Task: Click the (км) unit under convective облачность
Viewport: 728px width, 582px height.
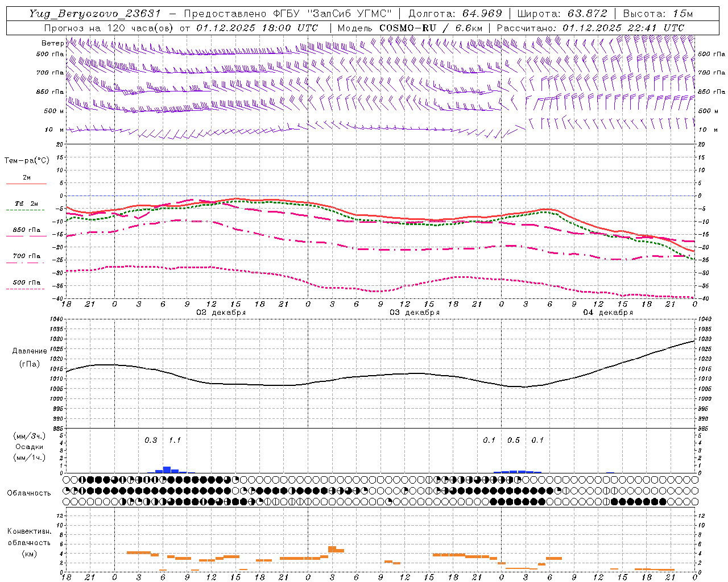Action: [x=29, y=554]
